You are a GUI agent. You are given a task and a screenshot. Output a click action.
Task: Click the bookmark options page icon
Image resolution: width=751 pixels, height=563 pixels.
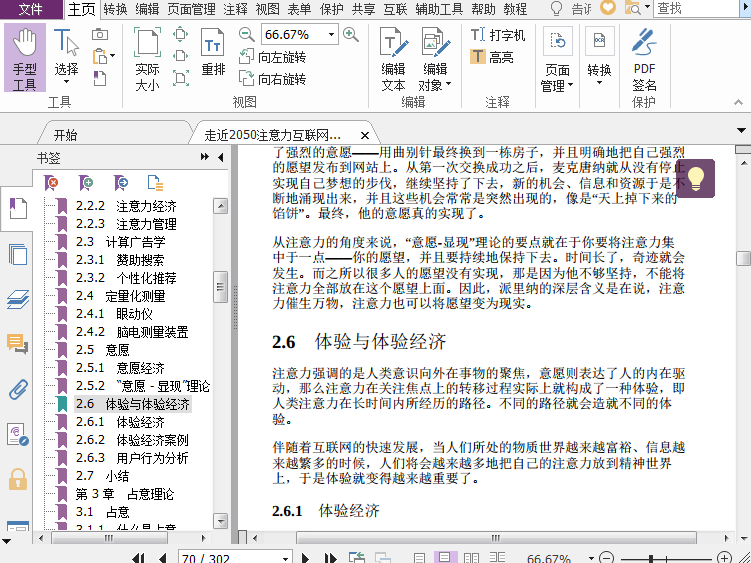point(156,183)
